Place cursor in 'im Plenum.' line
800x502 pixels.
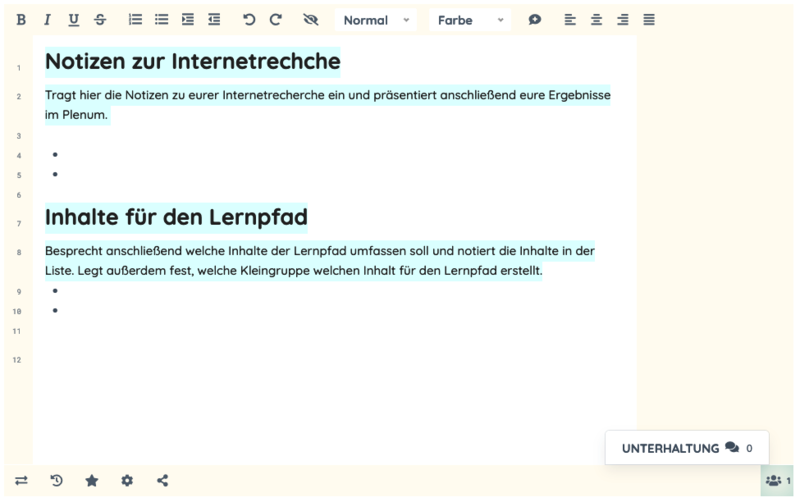click(x=77, y=115)
